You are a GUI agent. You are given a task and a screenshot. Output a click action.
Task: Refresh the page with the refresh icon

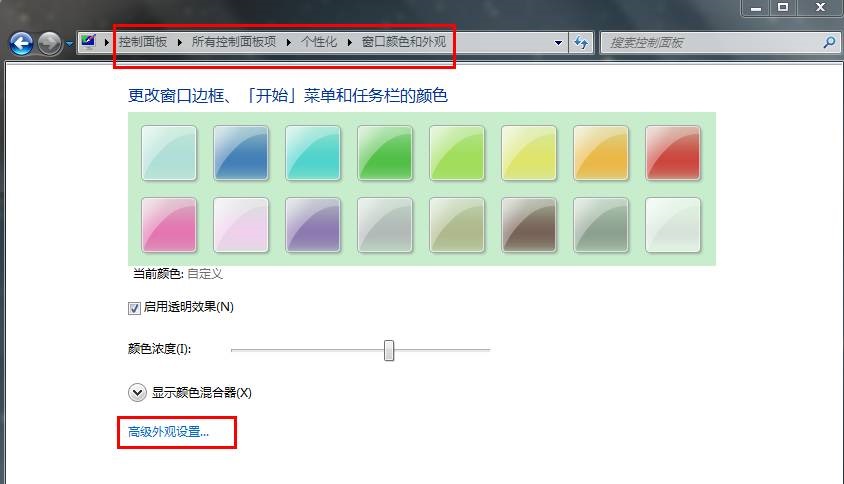(x=581, y=43)
